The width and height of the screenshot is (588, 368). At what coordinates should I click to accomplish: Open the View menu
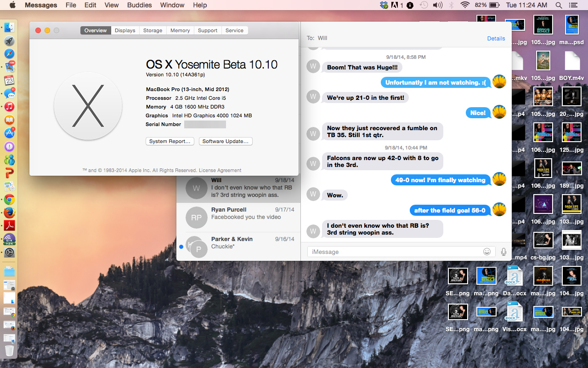point(112,5)
